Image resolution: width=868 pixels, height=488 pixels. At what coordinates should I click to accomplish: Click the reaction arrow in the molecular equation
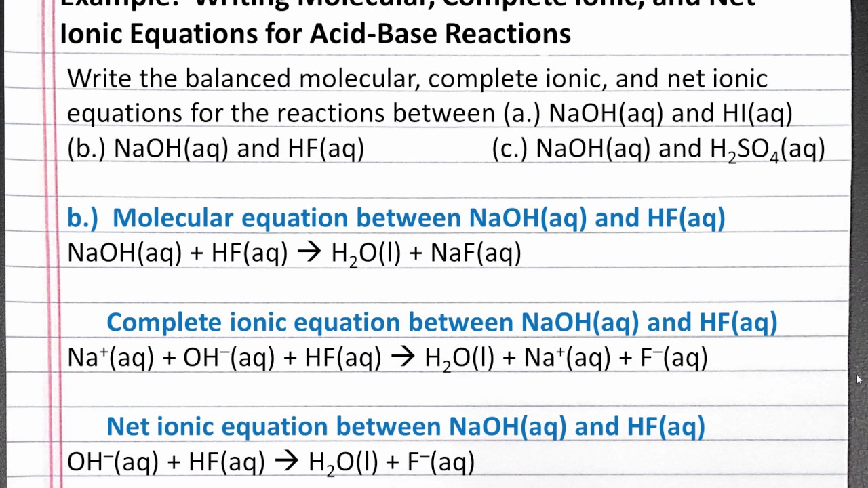pos(309,253)
